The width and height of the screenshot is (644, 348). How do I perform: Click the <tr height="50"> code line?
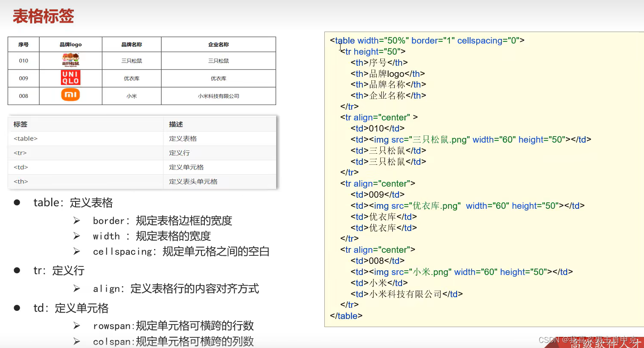point(373,52)
